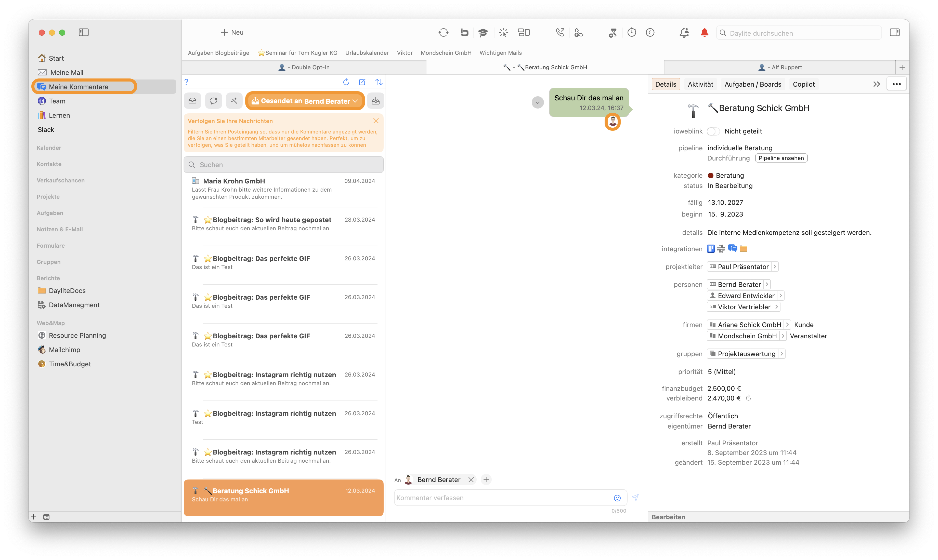
Task: Open the Mondschein GmbH favorite link
Action: 446,53
